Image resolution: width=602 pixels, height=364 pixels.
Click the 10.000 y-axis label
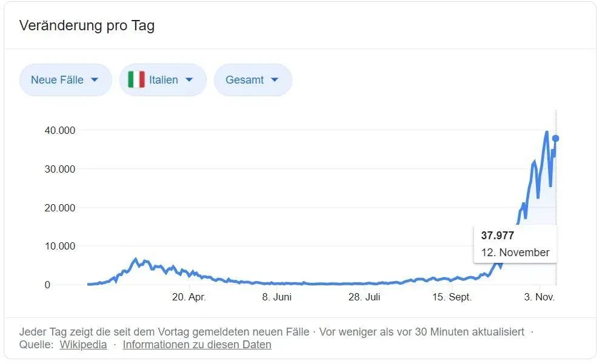pos(60,246)
